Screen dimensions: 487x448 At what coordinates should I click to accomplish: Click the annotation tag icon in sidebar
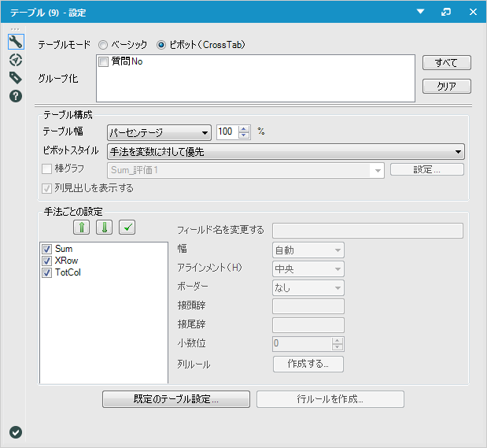point(15,77)
